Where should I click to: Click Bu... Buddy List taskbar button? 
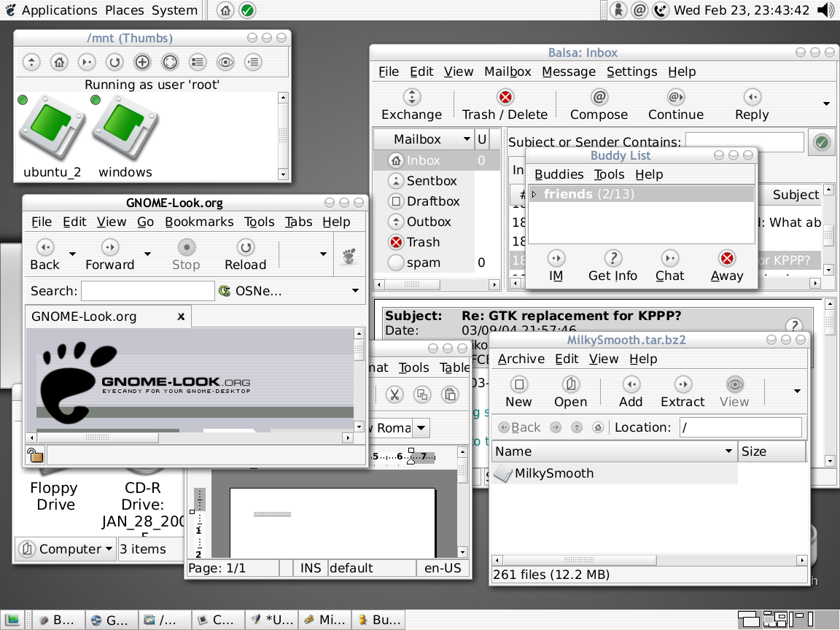coord(378,620)
